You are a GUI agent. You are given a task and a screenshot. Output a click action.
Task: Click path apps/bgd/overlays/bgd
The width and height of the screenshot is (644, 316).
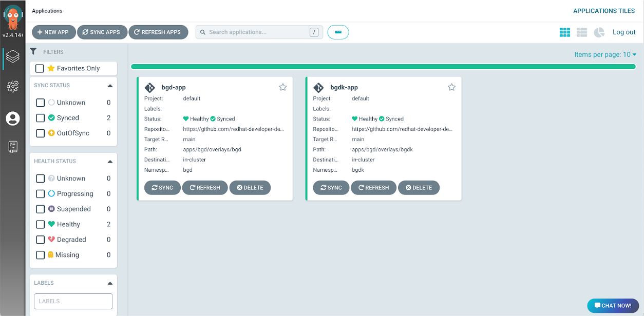pyautogui.click(x=212, y=150)
